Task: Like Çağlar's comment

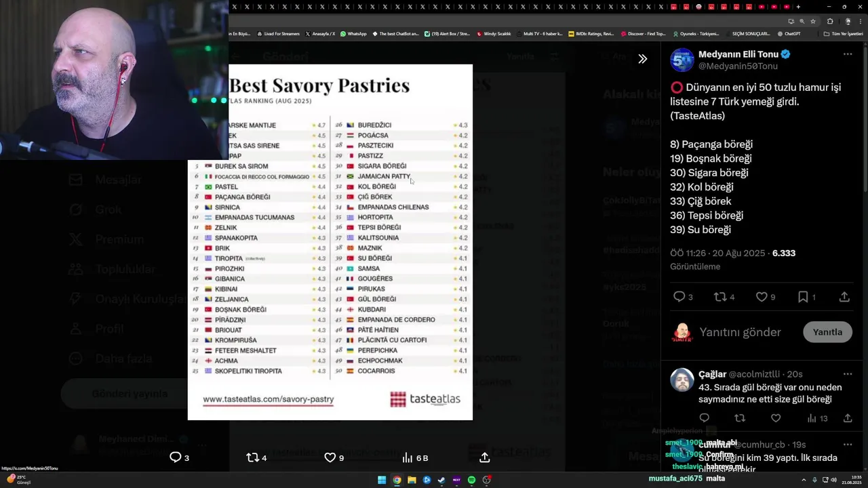Action: pos(776,418)
